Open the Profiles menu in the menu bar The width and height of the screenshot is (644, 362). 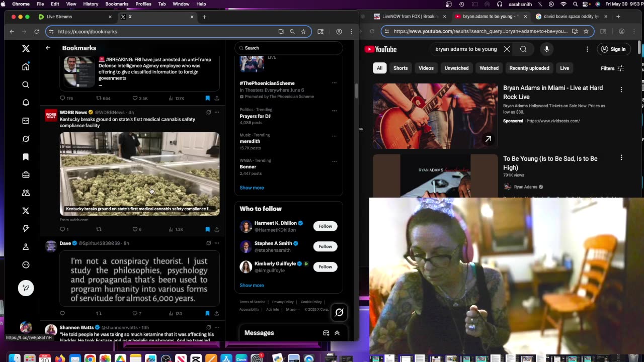click(x=143, y=4)
